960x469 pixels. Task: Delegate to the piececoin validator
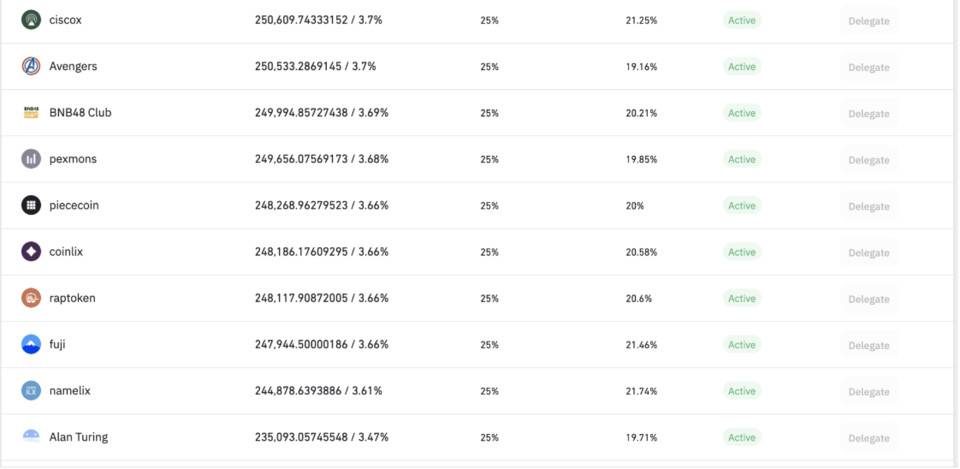[x=868, y=206]
